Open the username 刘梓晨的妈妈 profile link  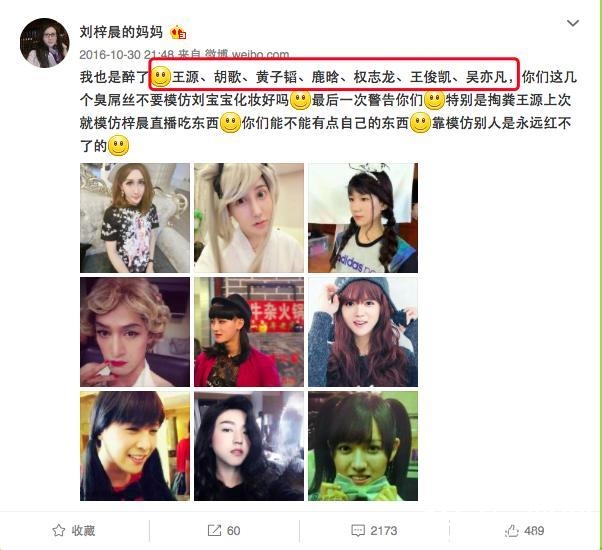[121, 32]
